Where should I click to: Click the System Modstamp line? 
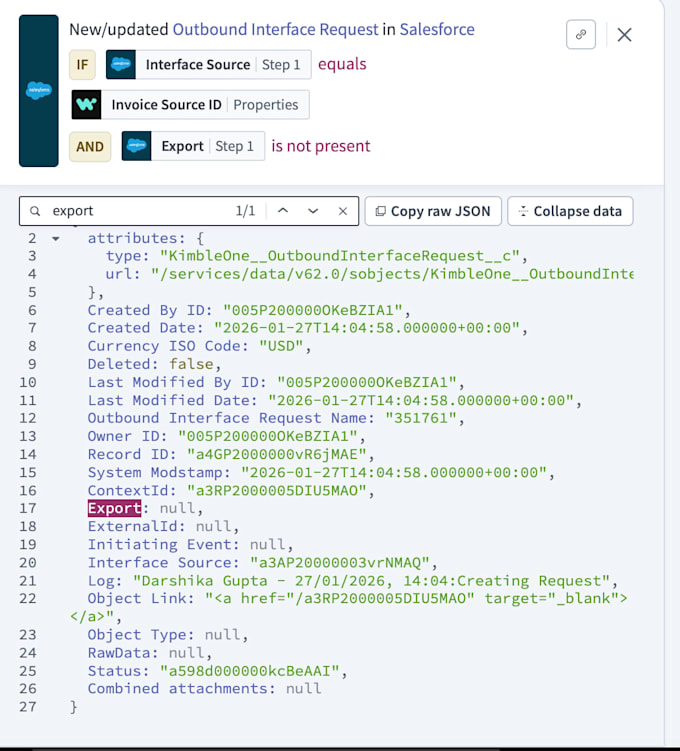tap(321, 472)
